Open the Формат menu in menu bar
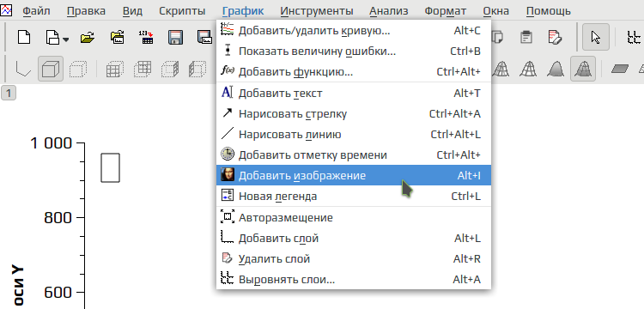Screen dimensions: 644x309 445,11
